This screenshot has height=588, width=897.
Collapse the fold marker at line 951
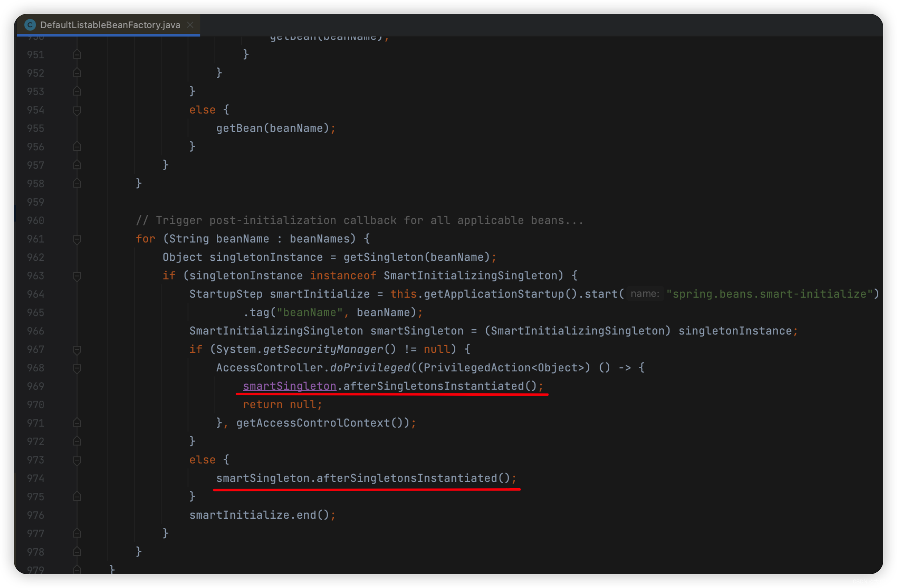click(77, 55)
